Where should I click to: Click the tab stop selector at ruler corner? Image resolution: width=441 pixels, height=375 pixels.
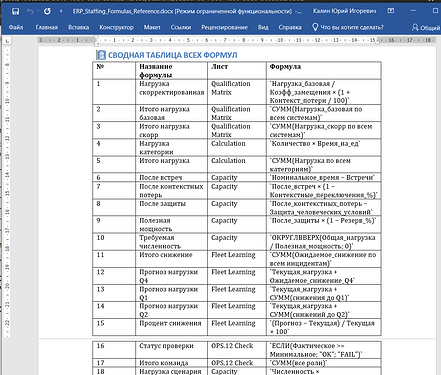[7, 41]
